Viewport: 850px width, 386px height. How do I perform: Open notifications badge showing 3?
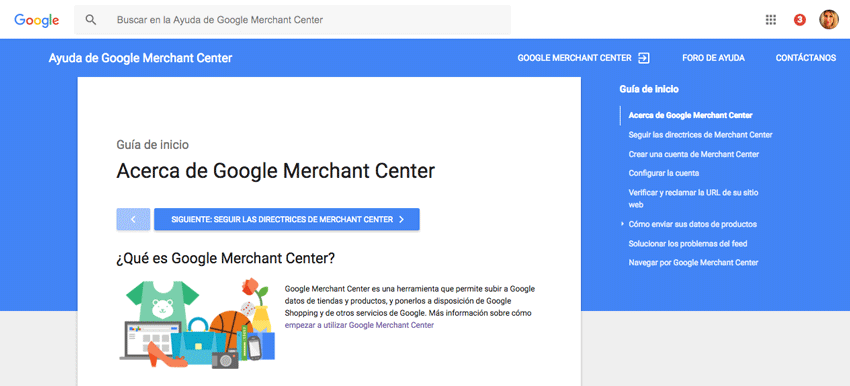click(799, 20)
